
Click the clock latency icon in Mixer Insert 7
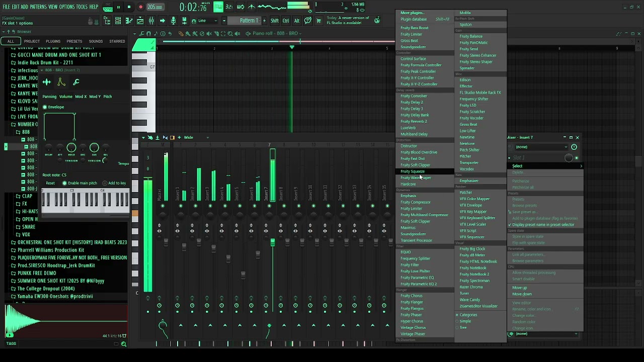(574, 147)
